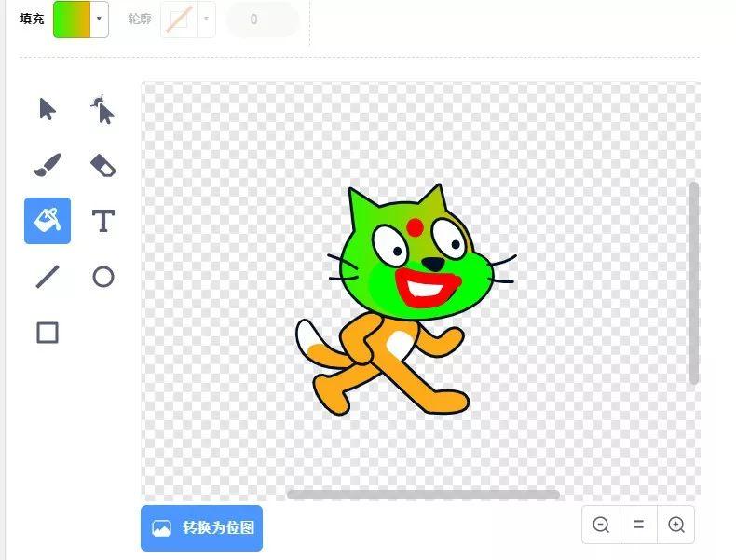Select the Circle tool

point(102,277)
